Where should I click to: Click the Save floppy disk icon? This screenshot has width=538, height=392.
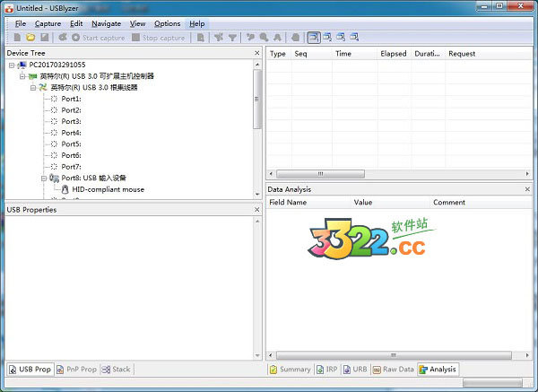pyautogui.click(x=45, y=38)
